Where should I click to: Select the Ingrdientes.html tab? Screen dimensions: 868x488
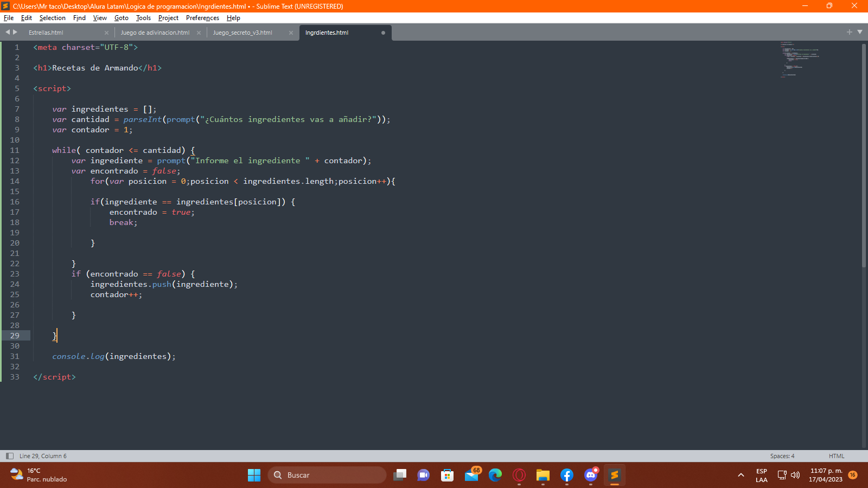(327, 33)
